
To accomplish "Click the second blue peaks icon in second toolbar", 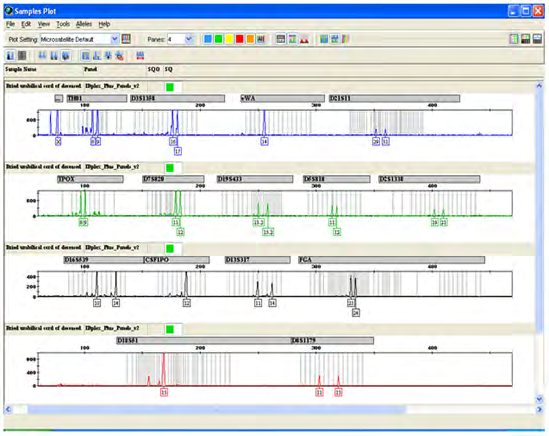I will click(x=54, y=55).
